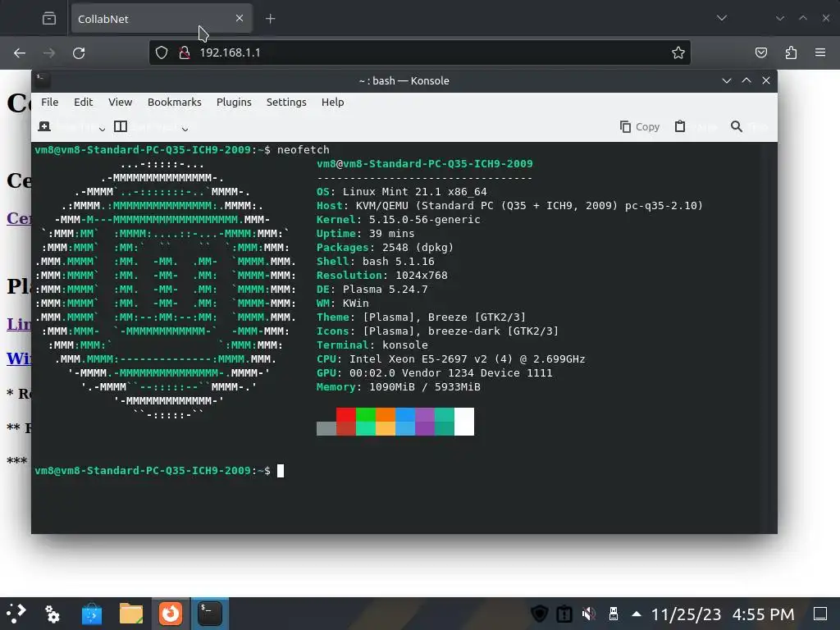The height and width of the screenshot is (630, 840).
Task: Expand the hidden system tray icons arrow
Action: click(x=637, y=614)
